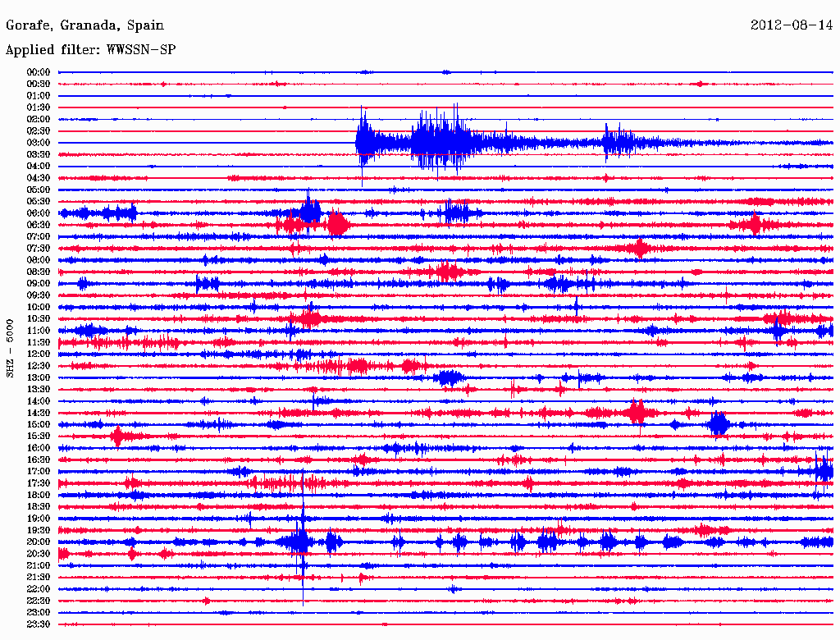Select the 15:00 time label
This screenshot has height=640, width=840.
[38, 424]
